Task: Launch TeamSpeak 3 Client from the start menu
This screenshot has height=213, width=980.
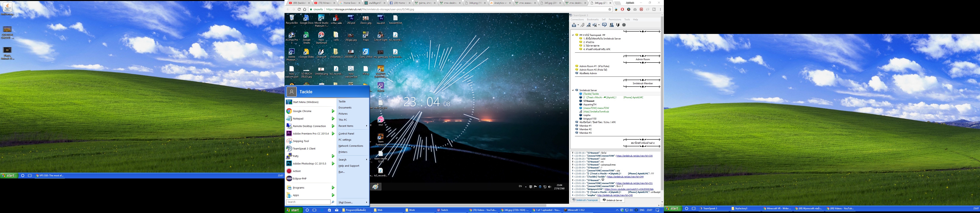Action: pyautogui.click(x=311, y=149)
